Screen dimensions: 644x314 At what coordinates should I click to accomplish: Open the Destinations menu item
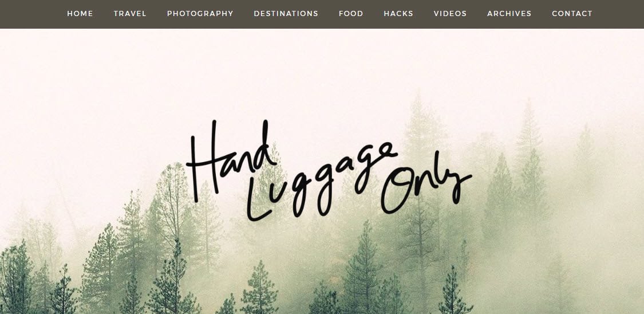coord(286,14)
